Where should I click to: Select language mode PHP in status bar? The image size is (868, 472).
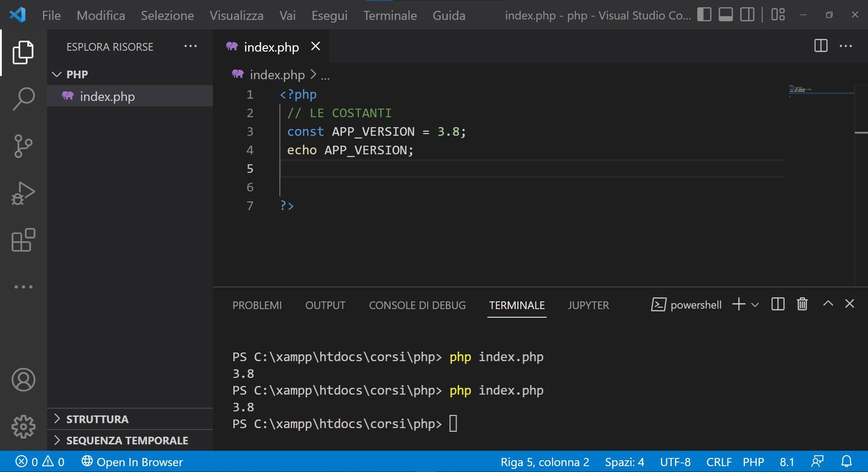point(753,462)
